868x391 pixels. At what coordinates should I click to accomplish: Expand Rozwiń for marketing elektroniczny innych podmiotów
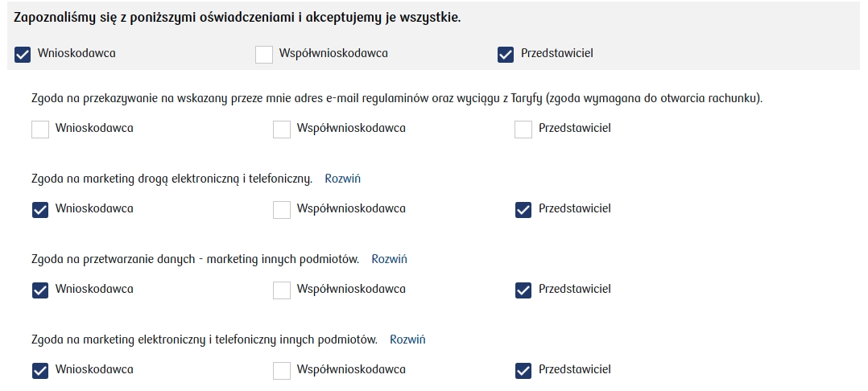click(407, 340)
